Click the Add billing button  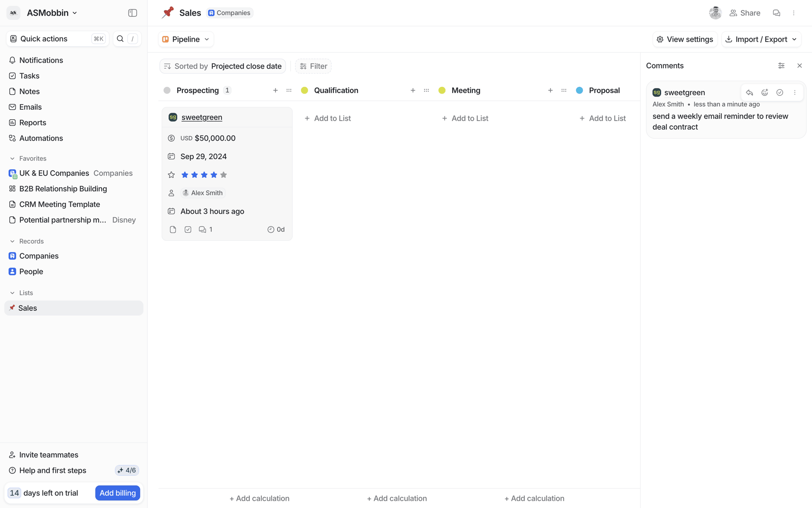click(118, 493)
